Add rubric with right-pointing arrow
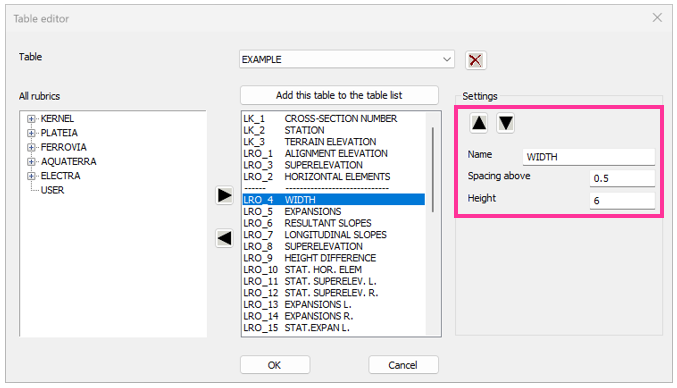 (x=225, y=196)
